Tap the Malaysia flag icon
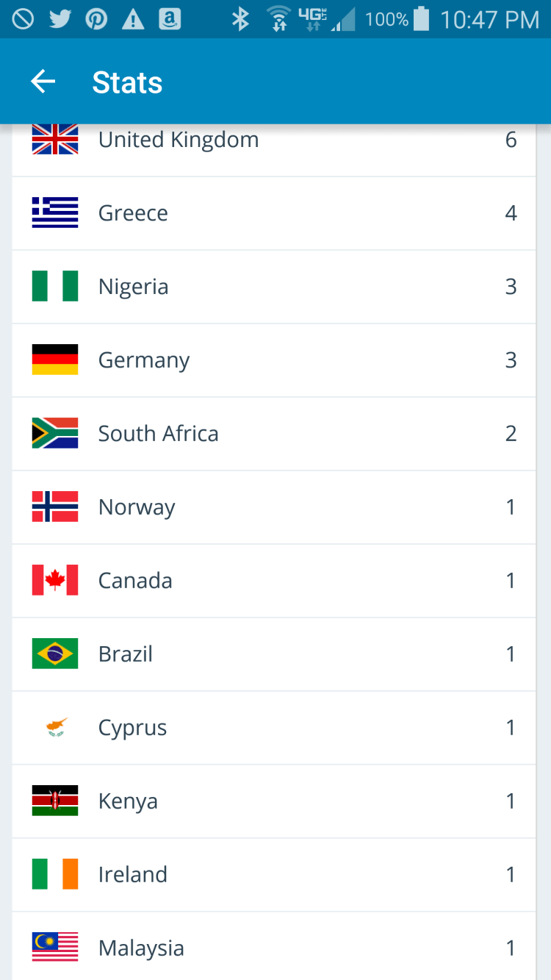 [x=55, y=947]
